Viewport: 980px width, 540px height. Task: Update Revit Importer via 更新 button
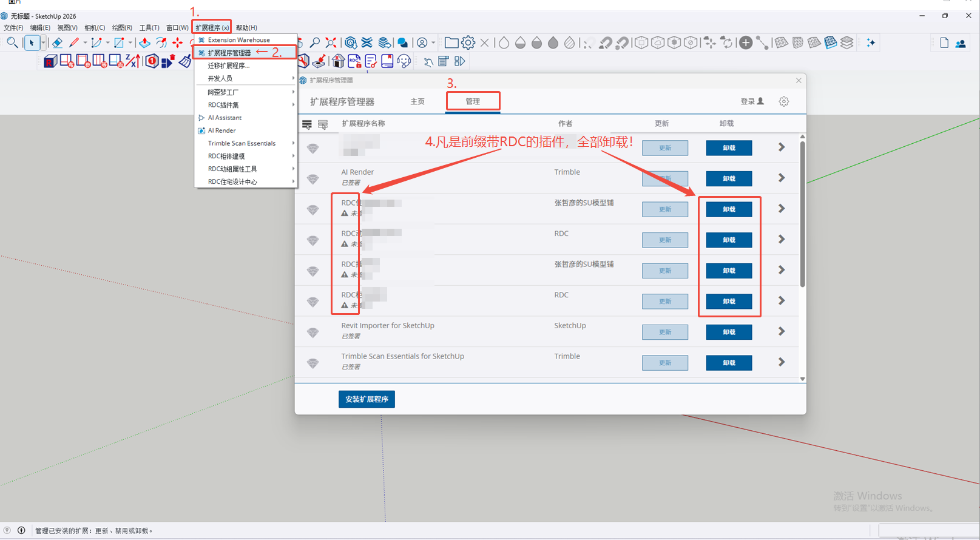(x=665, y=332)
